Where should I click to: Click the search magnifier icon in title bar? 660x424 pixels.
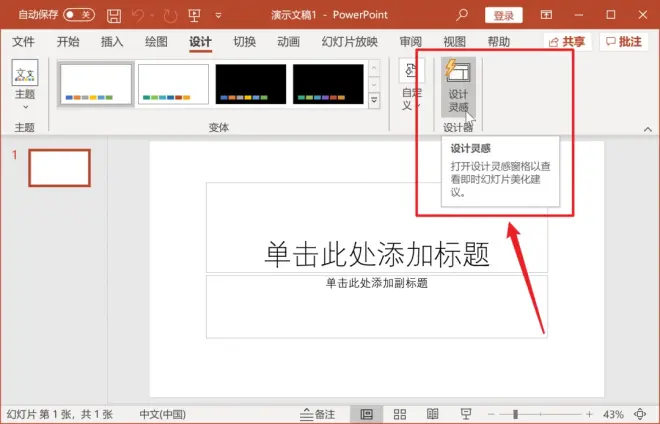462,15
